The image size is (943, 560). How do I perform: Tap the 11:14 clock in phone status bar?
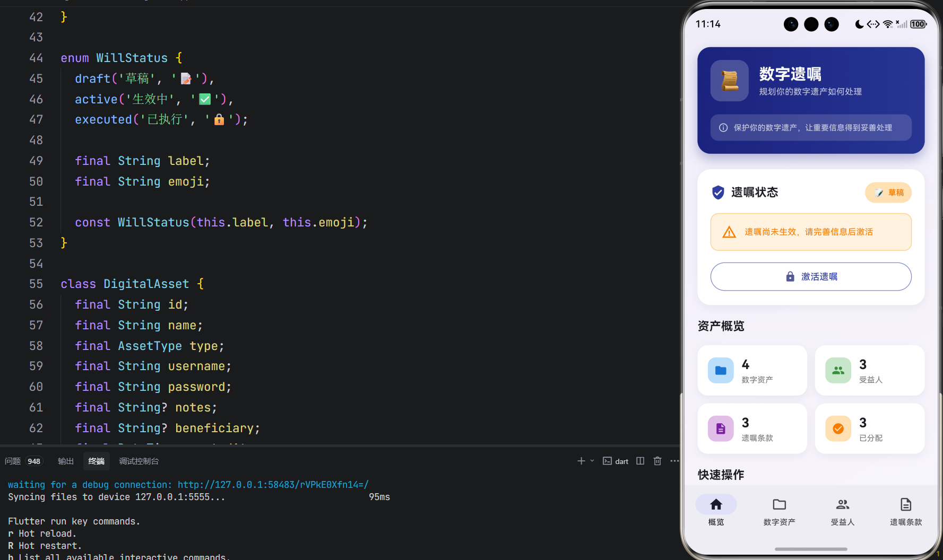click(x=708, y=24)
